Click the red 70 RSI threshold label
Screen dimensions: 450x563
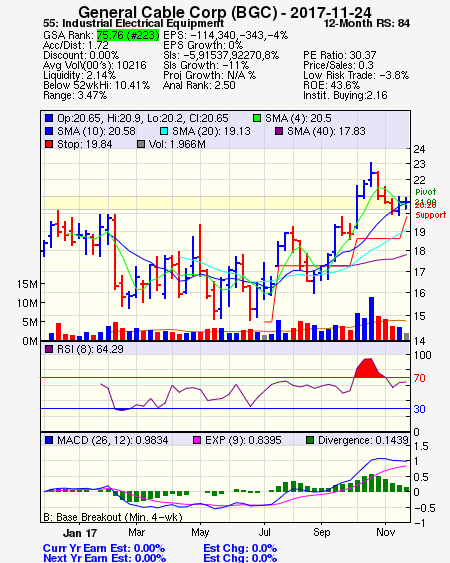(x=419, y=378)
